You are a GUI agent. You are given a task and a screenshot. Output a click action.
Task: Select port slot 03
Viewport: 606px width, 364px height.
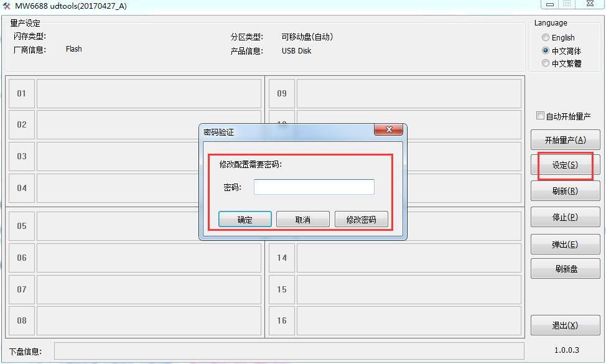pyautogui.click(x=22, y=157)
